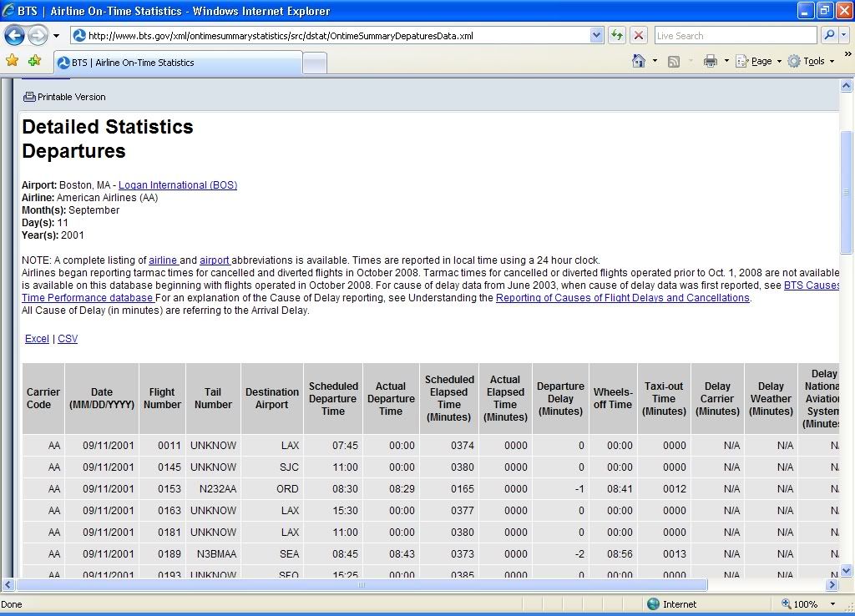Image resolution: width=855 pixels, height=616 pixels.
Task: Click the Excel export link
Action: point(37,339)
